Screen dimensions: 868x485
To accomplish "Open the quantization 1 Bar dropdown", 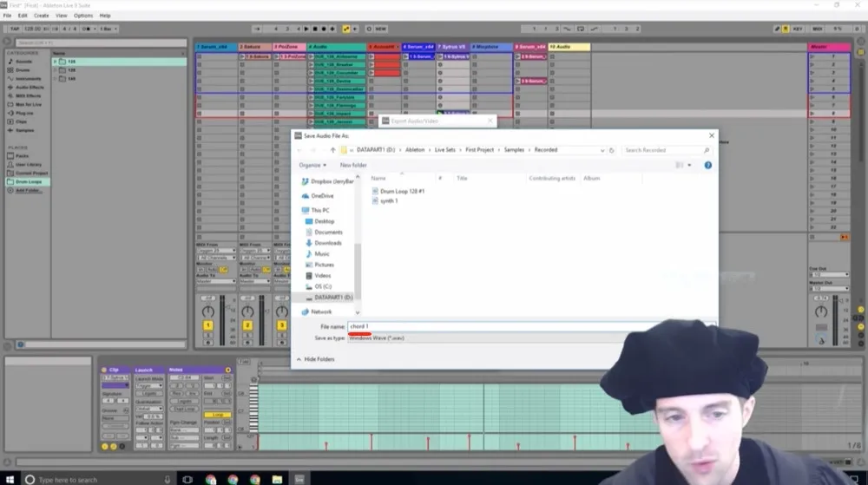I will [108, 29].
